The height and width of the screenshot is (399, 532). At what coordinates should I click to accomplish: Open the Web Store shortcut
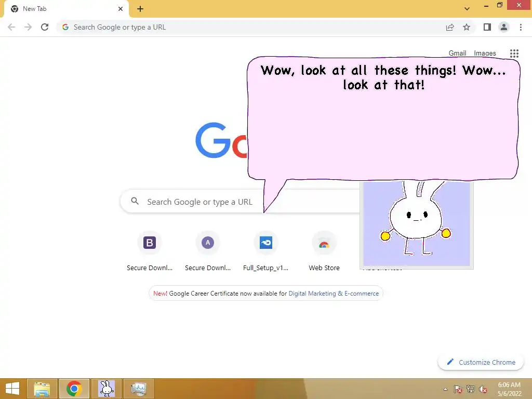coord(324,251)
